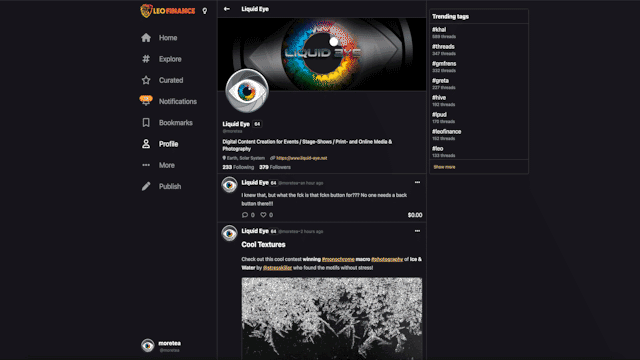Screen dimensions: 640x360
Task: Click avatar on Cool Textures post
Action: pos(229,233)
